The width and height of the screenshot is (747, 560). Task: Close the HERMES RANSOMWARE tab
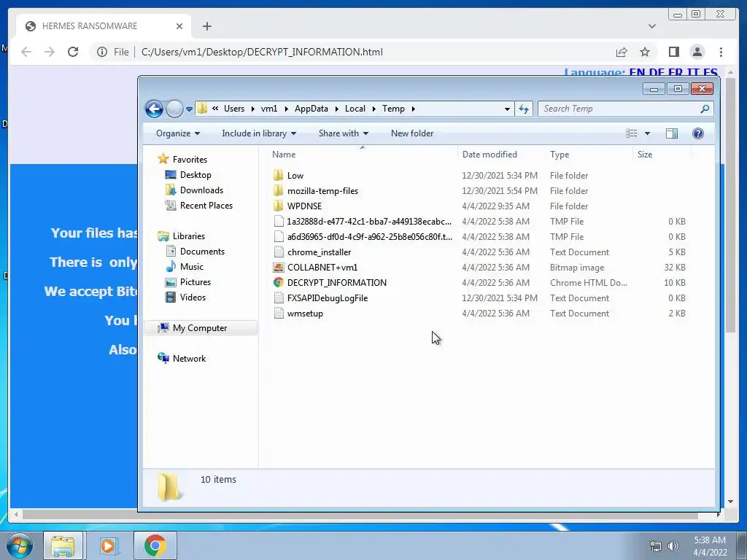point(179,26)
